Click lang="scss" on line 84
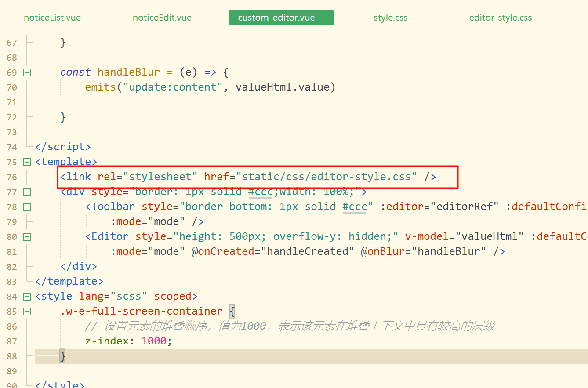 [x=113, y=296]
